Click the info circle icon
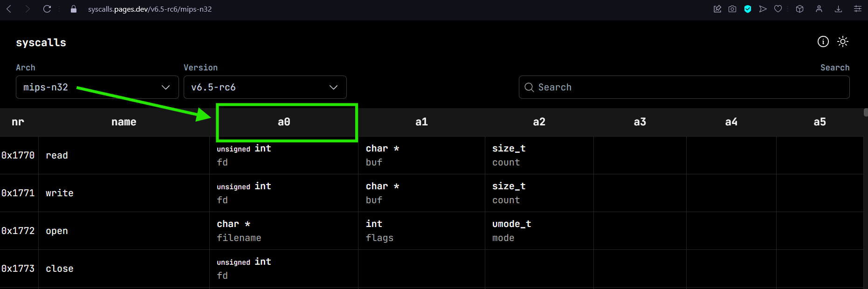868x289 pixels. click(823, 42)
